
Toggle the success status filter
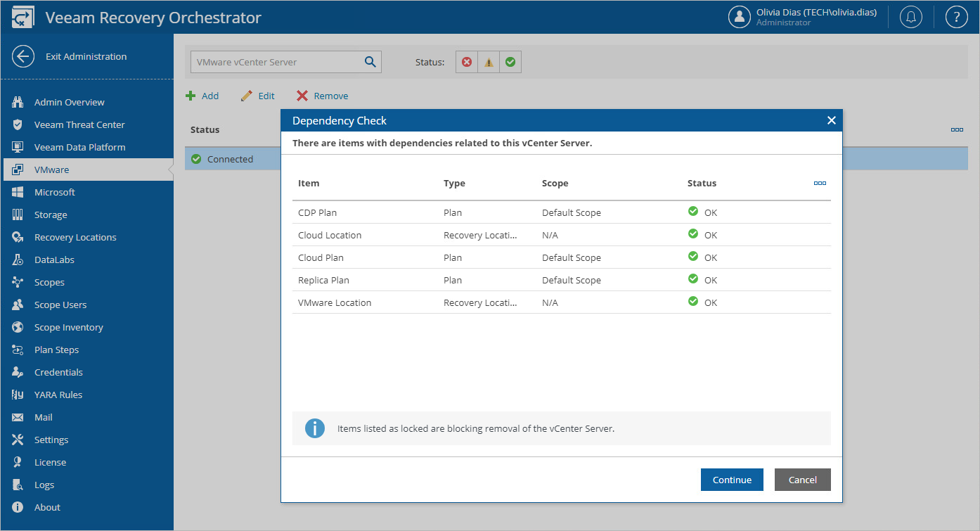(510, 62)
